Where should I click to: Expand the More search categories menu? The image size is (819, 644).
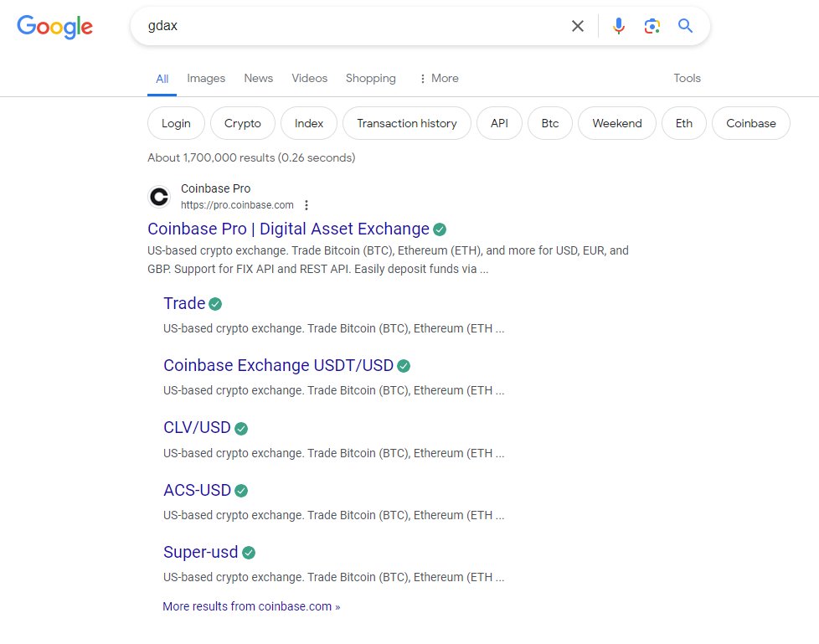(x=439, y=79)
